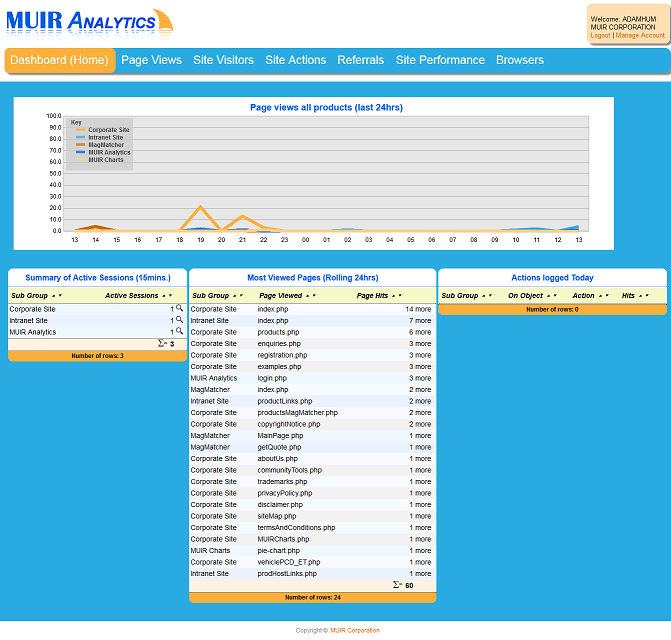
Task: Expand '14 more' for Corporate Site index.php
Action: (x=418, y=309)
